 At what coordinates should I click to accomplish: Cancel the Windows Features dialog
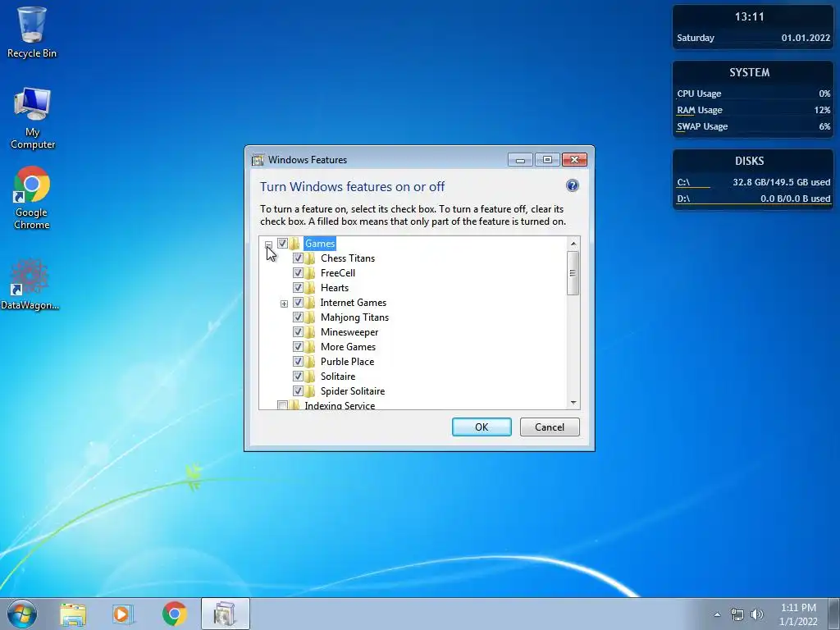point(550,427)
